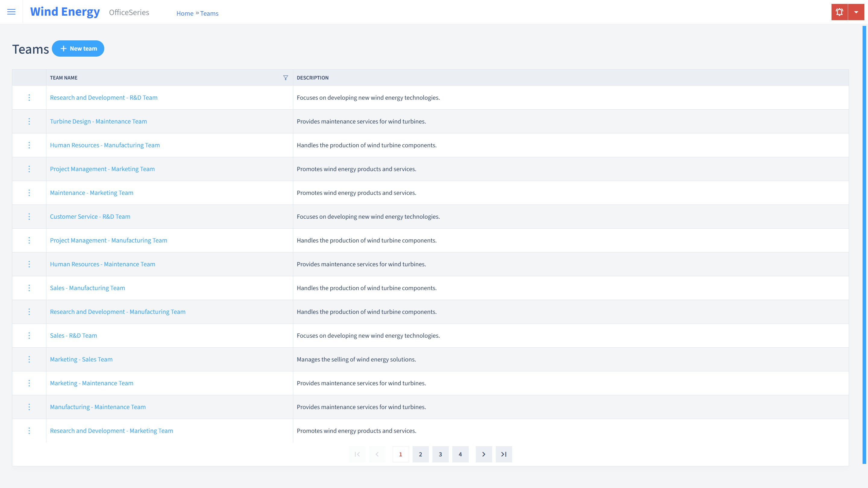This screenshot has height=488, width=868.
Task: Click the next page navigation arrow
Action: coord(484,454)
